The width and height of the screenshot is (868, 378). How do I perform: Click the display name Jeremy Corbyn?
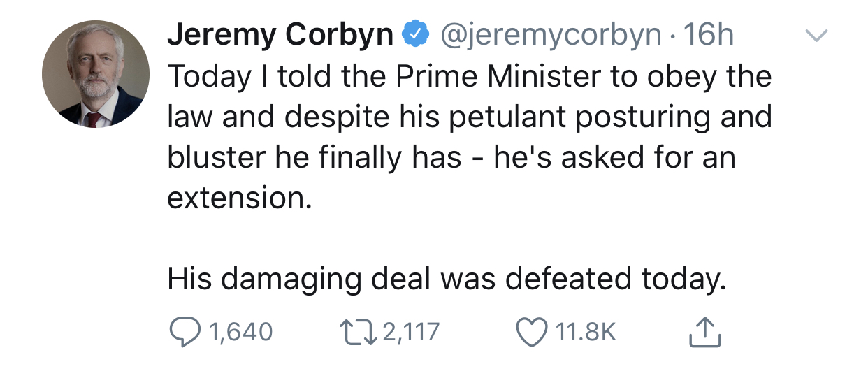click(x=280, y=35)
